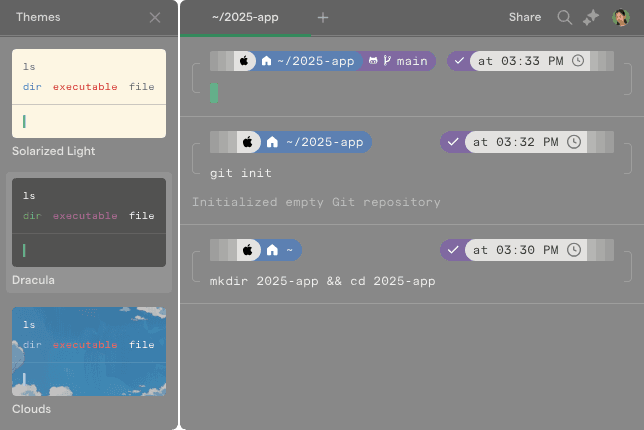
Task: Click the git branch icon beside main
Action: [387, 61]
